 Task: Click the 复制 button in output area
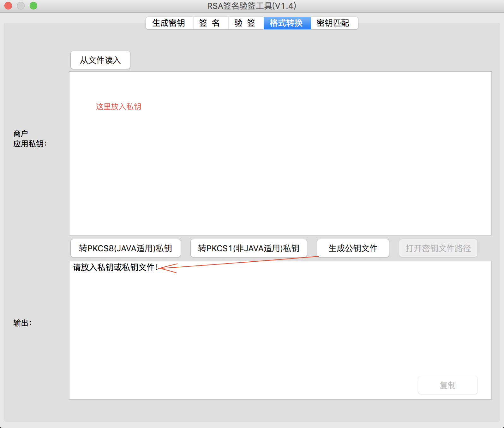[x=448, y=385]
